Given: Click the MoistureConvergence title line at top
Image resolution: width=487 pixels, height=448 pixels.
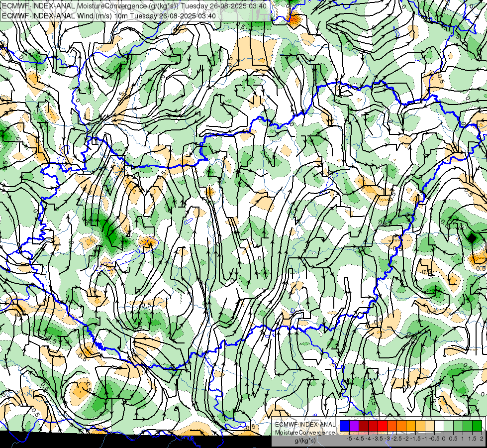Looking at the screenshot, I should click(134, 6).
